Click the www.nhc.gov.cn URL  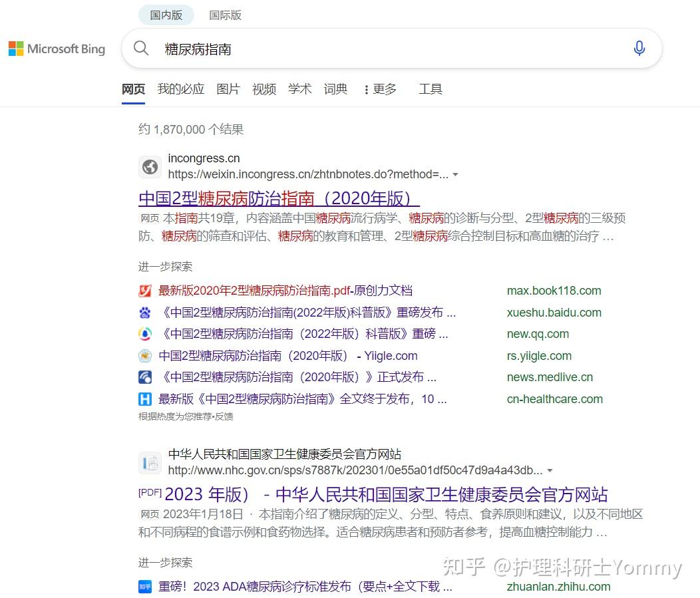coord(355,470)
